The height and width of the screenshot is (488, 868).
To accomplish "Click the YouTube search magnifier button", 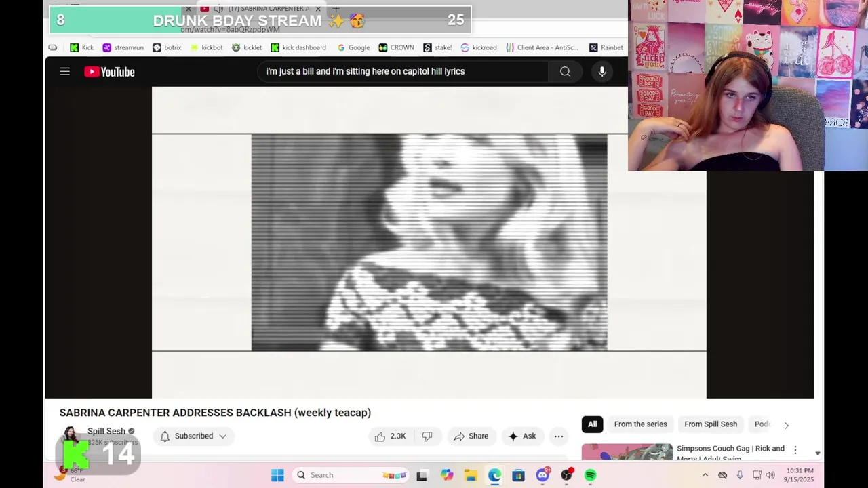I will coord(565,71).
